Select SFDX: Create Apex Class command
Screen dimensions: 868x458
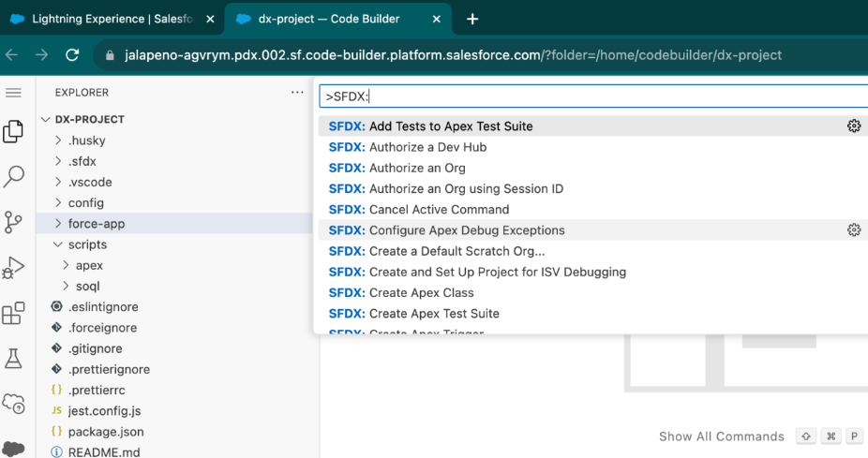pos(421,292)
